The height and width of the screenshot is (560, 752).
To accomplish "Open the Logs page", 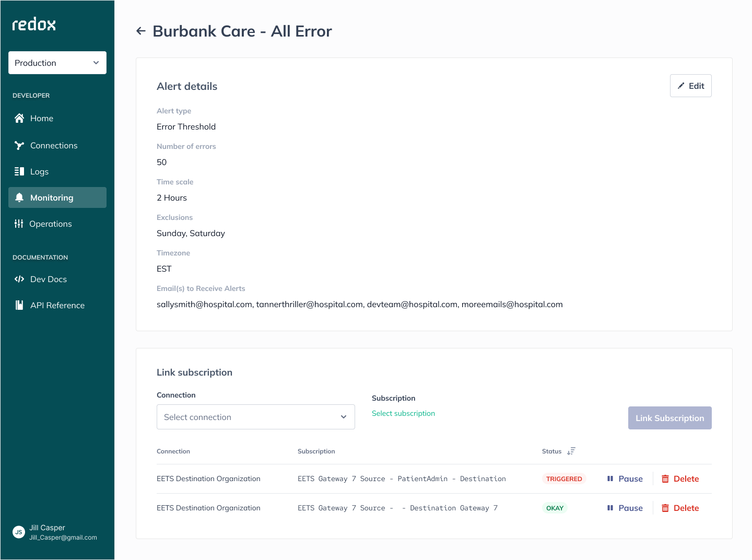I will pyautogui.click(x=57, y=171).
